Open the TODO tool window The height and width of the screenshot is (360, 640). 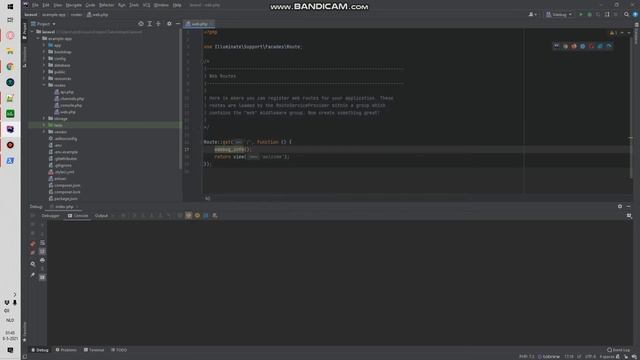click(119, 350)
